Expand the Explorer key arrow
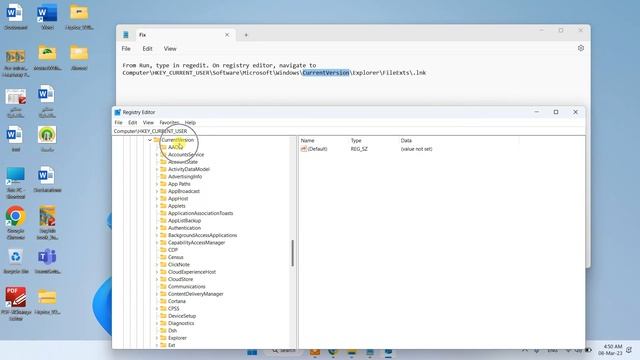640x360 pixels. [157, 338]
